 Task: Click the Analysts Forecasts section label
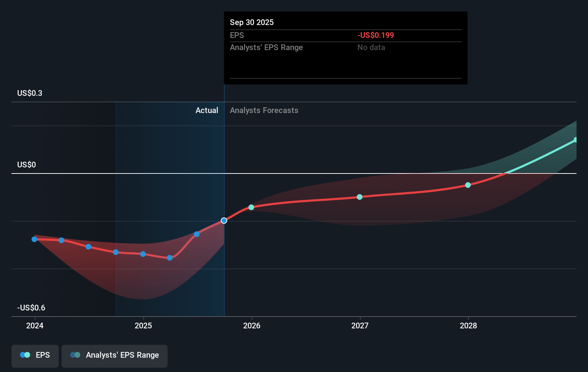264,111
